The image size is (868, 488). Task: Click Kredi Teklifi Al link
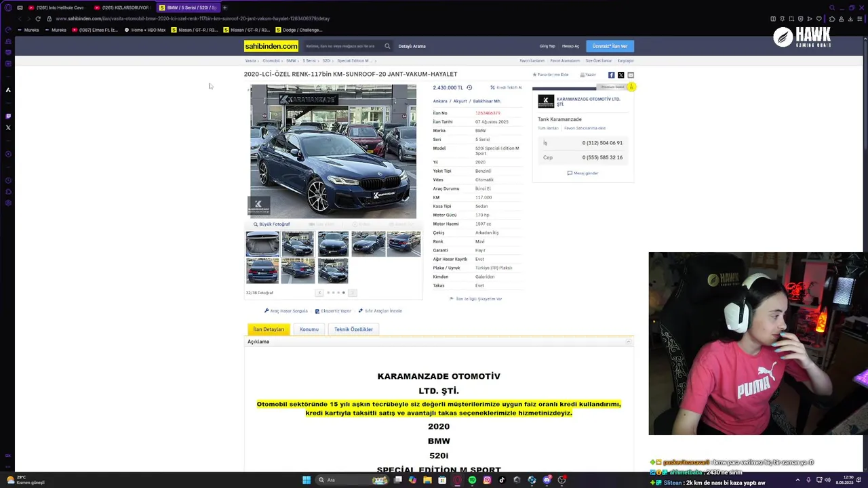[506, 87]
